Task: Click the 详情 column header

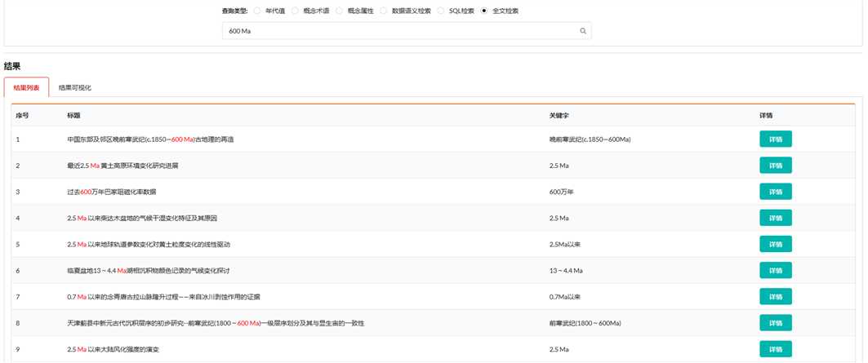Action: coord(766,116)
